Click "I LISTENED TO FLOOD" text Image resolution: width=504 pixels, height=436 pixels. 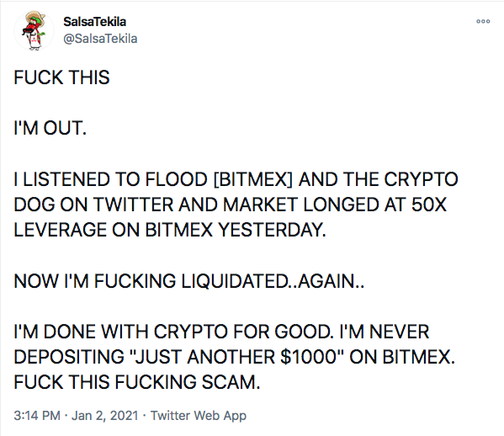[110, 179]
